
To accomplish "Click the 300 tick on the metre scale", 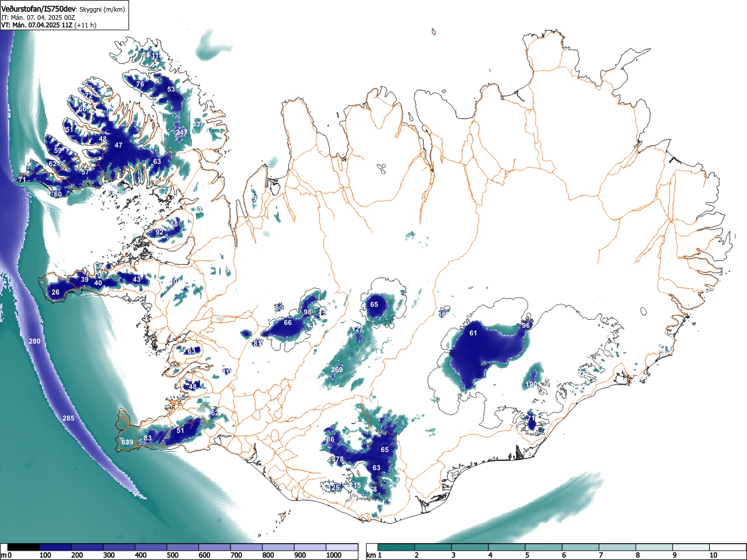I will pos(109,555).
